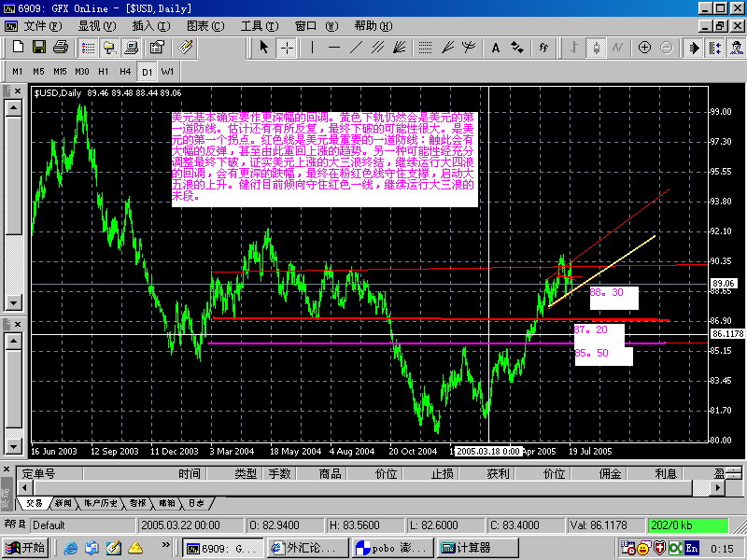Image resolution: width=747 pixels, height=560 pixels.
Task: Zoom out on the chart
Action: tap(667, 48)
